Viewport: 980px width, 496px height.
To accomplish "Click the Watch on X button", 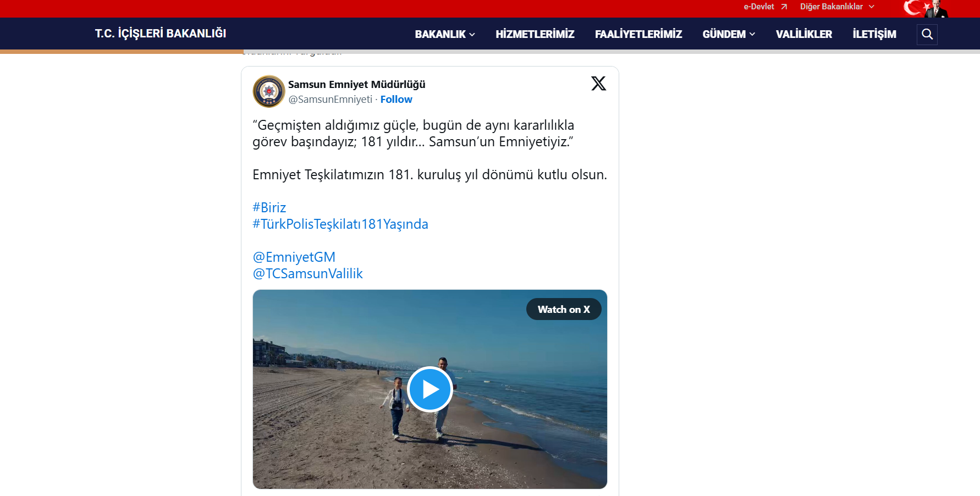I will pos(564,309).
